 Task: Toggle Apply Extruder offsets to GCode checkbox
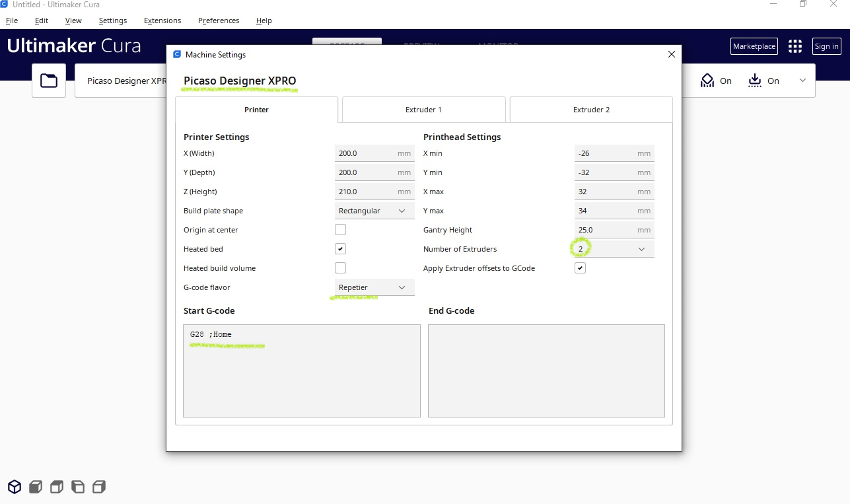(580, 268)
